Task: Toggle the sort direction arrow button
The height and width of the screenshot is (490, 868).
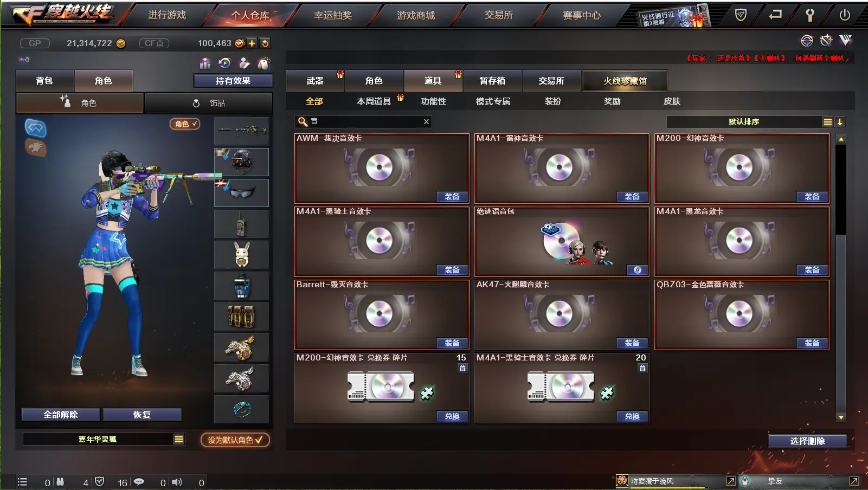Action: click(x=839, y=122)
